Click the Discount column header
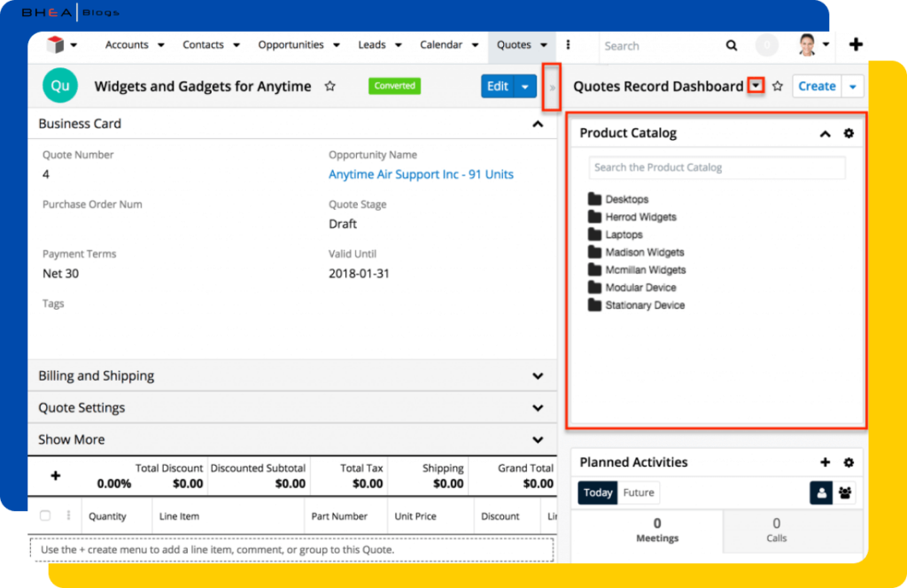This screenshot has width=907, height=588. click(500, 516)
